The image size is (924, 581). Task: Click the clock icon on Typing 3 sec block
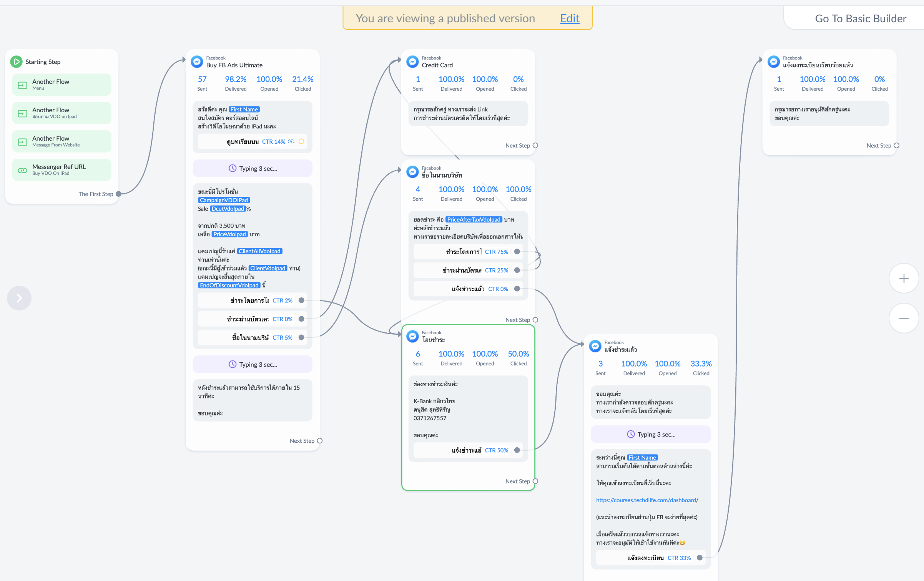pyautogui.click(x=233, y=168)
